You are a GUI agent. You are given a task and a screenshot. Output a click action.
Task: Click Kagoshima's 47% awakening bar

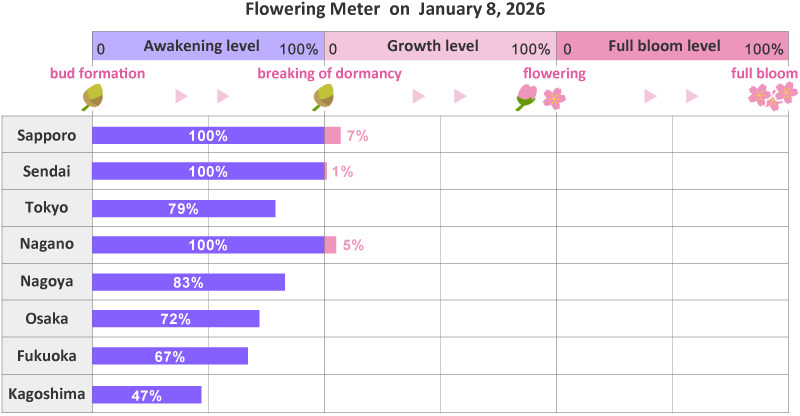(146, 394)
